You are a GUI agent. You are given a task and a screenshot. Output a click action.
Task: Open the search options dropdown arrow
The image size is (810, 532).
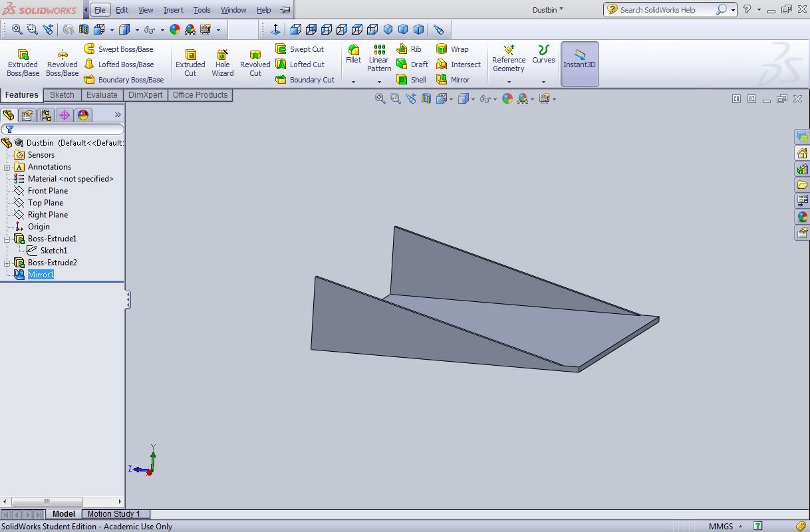733,10
